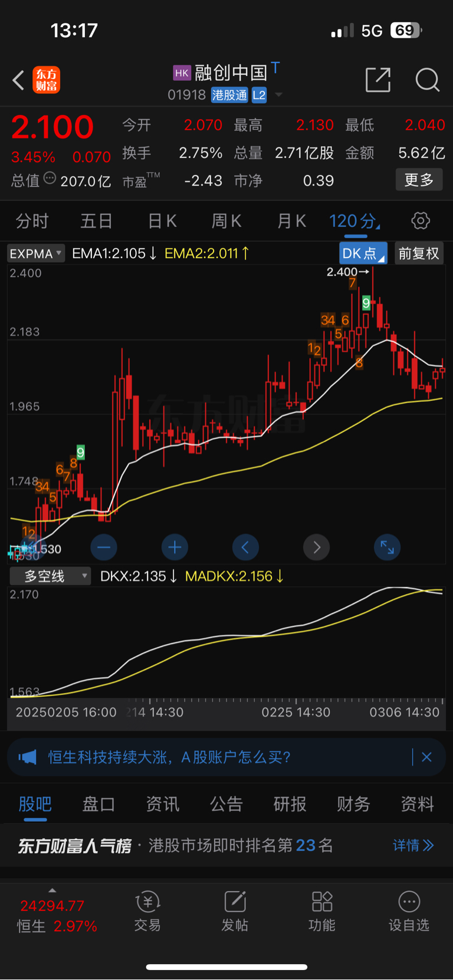The height and width of the screenshot is (980, 453).
Task: Select 资讯 tab
Action: (162, 804)
